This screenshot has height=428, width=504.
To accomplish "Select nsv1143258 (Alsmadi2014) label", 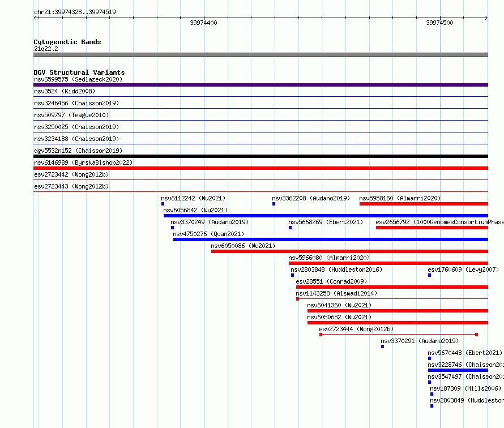I will click(336, 293).
